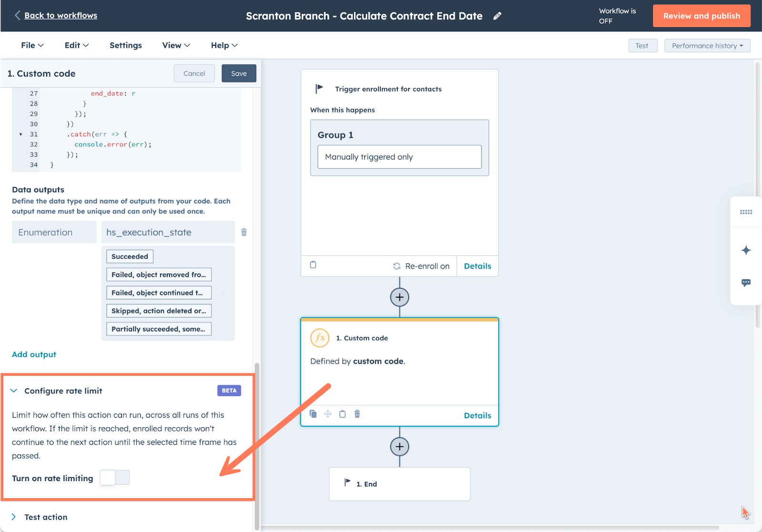Image resolution: width=762 pixels, height=532 pixels.
Task: Collapse the Configure rate limit section
Action: 14,391
